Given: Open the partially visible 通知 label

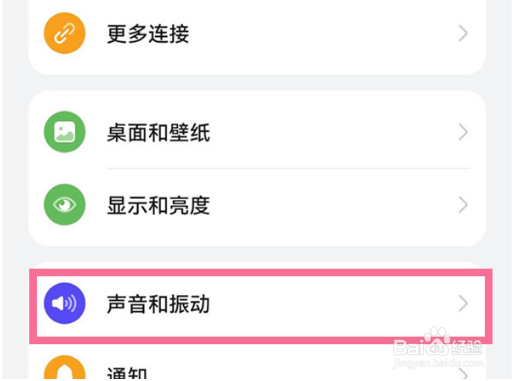Looking at the screenshot, I should (127, 373).
